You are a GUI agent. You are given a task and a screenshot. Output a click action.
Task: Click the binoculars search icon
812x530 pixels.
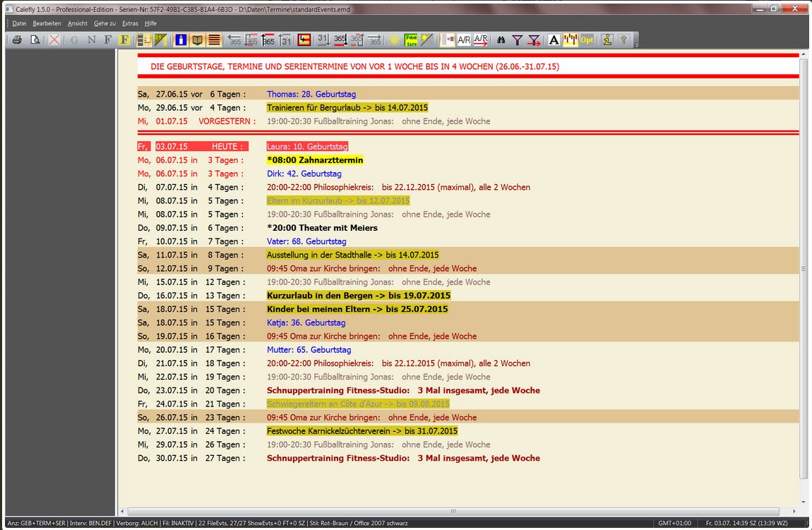501,40
